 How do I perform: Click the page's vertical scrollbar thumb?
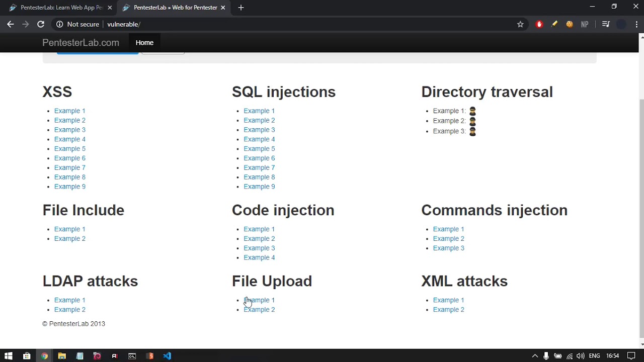coord(641,219)
